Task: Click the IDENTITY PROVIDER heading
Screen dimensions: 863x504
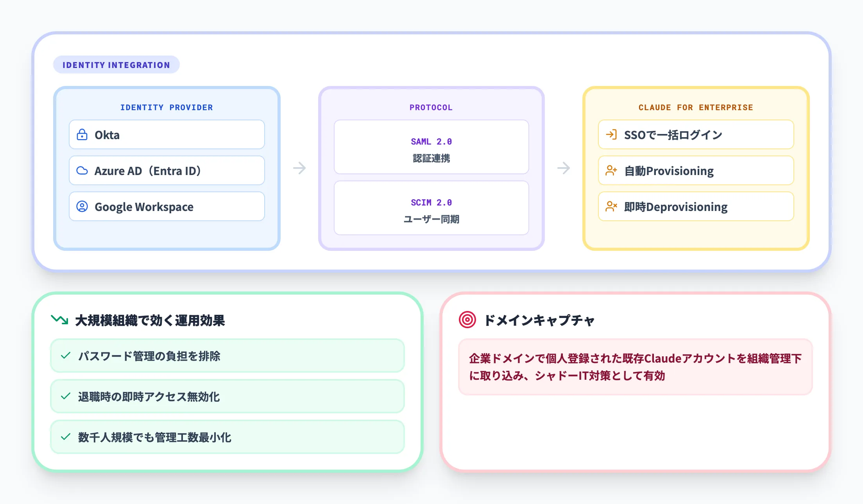Action: [167, 107]
